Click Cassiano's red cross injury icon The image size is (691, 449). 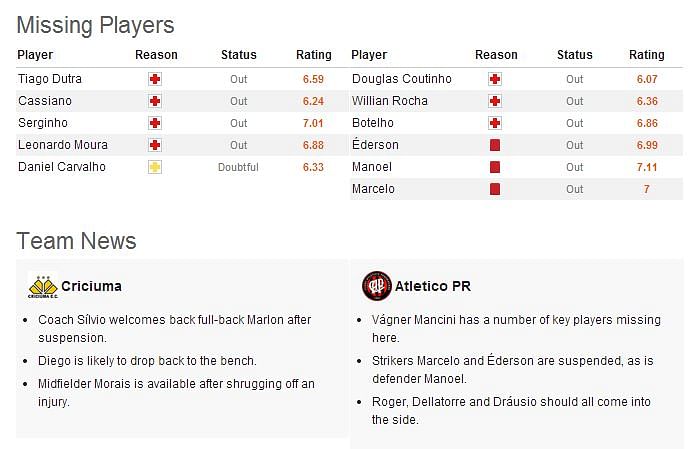pos(155,101)
